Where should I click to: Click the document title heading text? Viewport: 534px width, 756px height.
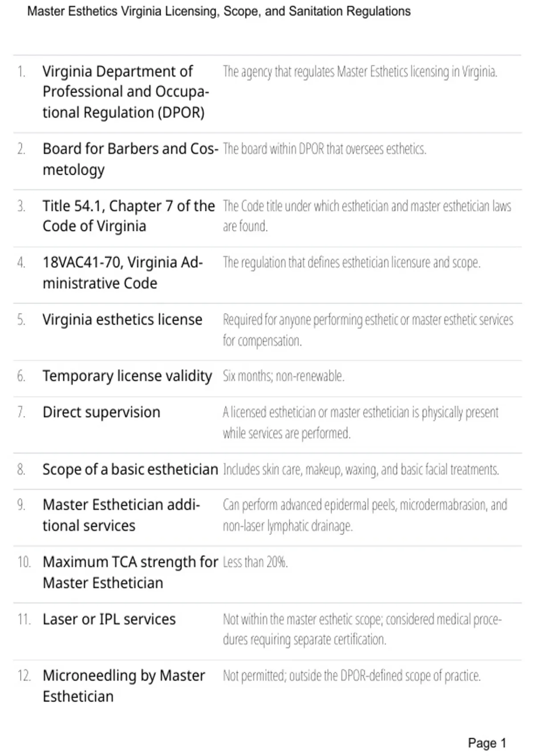tap(219, 11)
